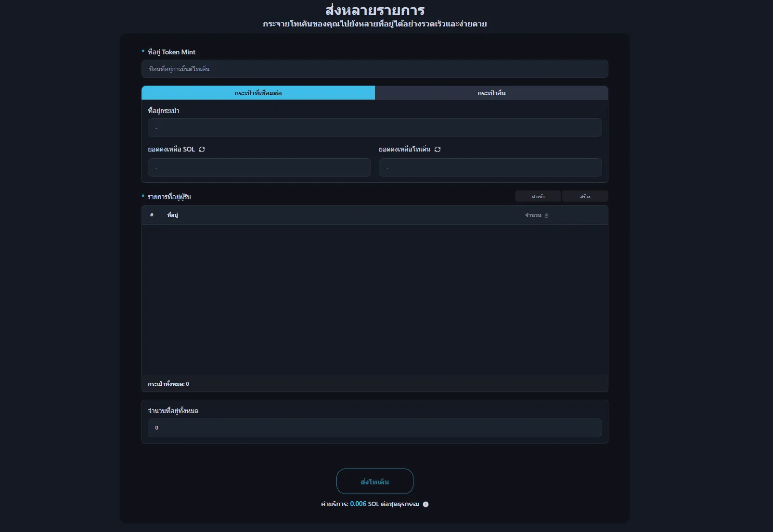The width and height of the screenshot is (773, 532).
Task: Switch to the กระเป๋าที่เชื่อมต่อ tab
Action: [258, 93]
